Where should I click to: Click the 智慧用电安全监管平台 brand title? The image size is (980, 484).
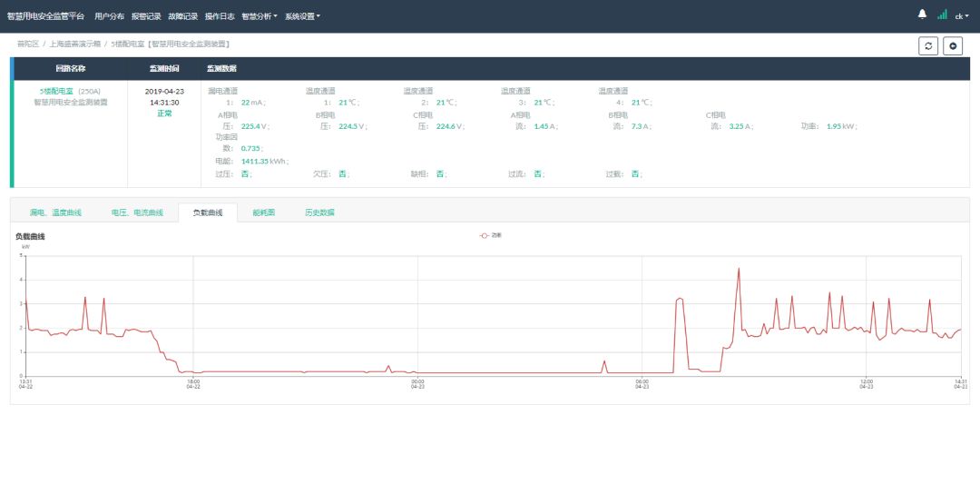pos(46,16)
